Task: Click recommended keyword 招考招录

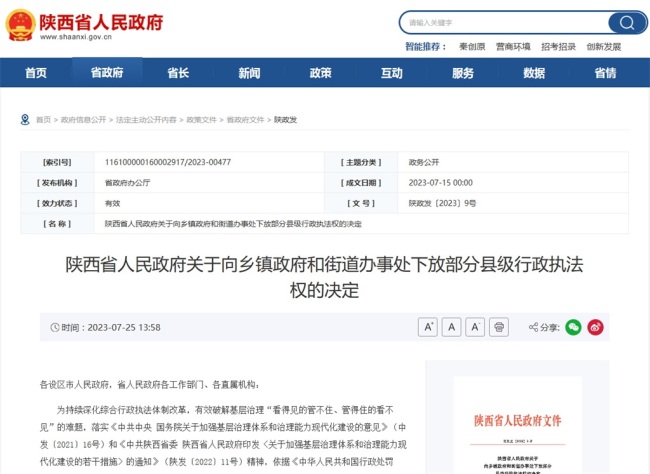Action: coord(558,47)
